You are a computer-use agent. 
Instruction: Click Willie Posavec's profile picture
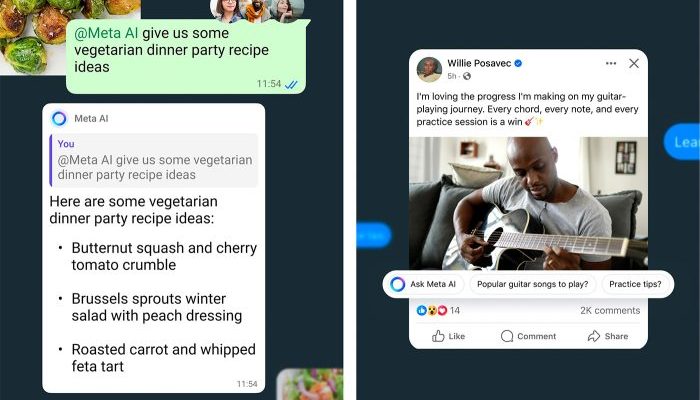click(429, 69)
